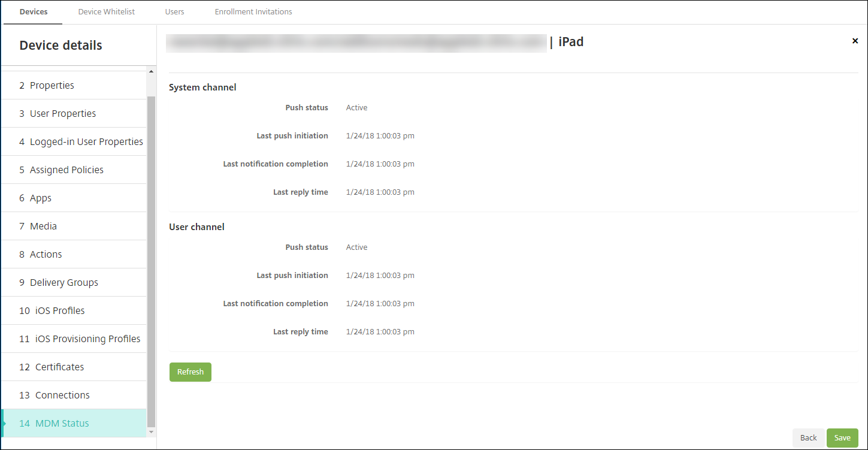This screenshot has height=450, width=868.
Task: Click User channel Push status Active value
Action: click(357, 247)
